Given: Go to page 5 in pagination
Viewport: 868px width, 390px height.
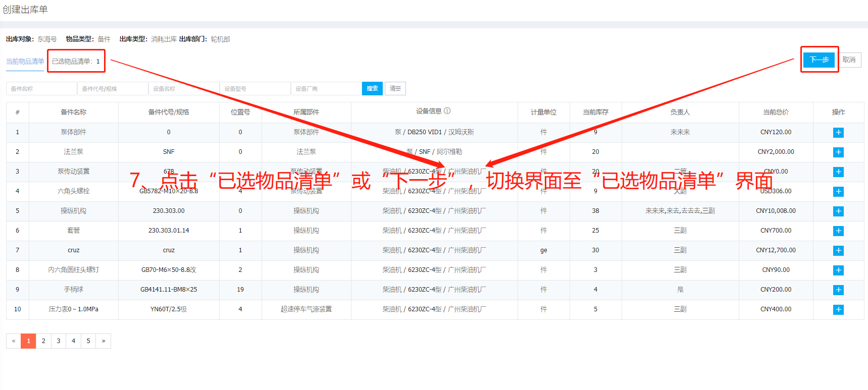Looking at the screenshot, I should 88,341.
